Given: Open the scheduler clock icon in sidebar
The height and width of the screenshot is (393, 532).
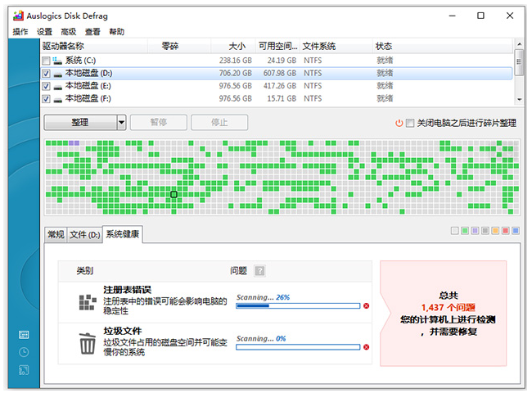Looking at the screenshot, I should 24,352.
